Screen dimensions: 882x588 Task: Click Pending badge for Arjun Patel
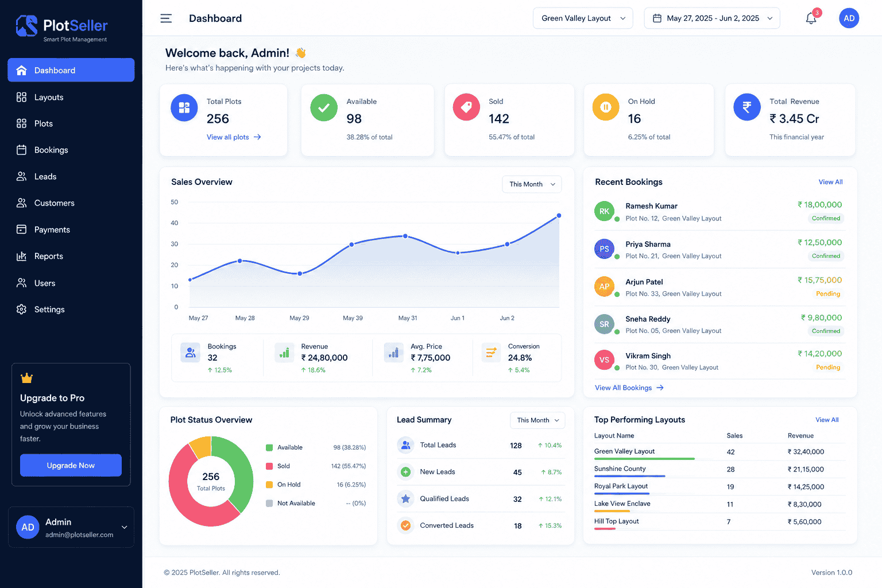pyautogui.click(x=828, y=293)
